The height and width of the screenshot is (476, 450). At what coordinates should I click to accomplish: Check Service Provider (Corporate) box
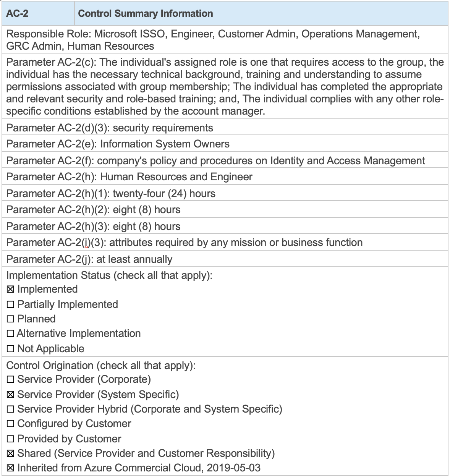[11, 379]
